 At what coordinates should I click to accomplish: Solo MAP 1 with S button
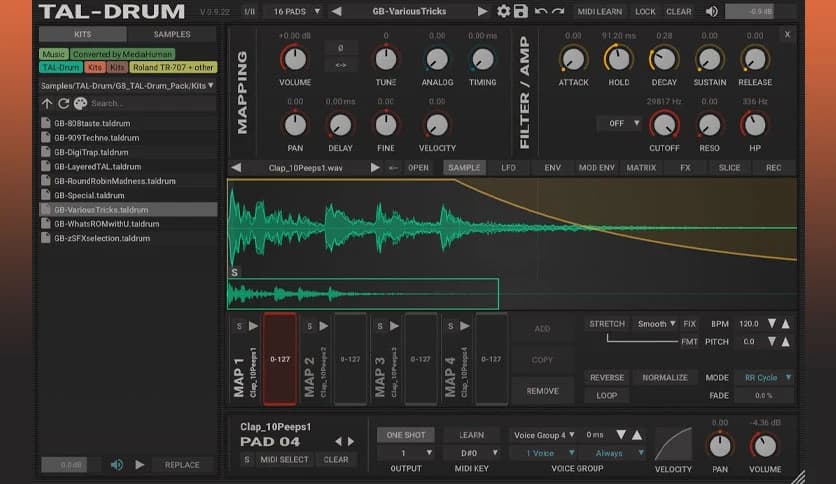[x=239, y=326]
